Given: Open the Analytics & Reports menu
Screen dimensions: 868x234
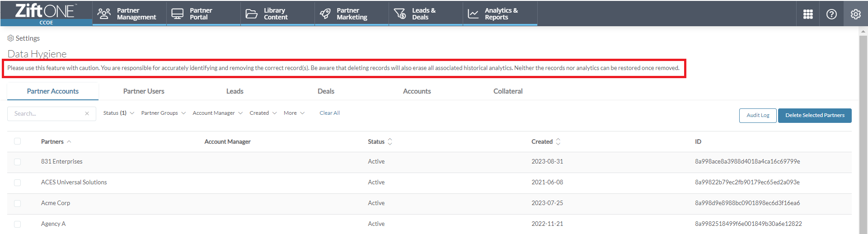Looking at the screenshot, I should (x=500, y=14).
